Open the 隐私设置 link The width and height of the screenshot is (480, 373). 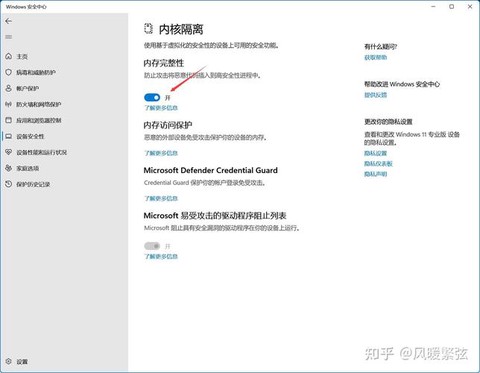tap(376, 153)
